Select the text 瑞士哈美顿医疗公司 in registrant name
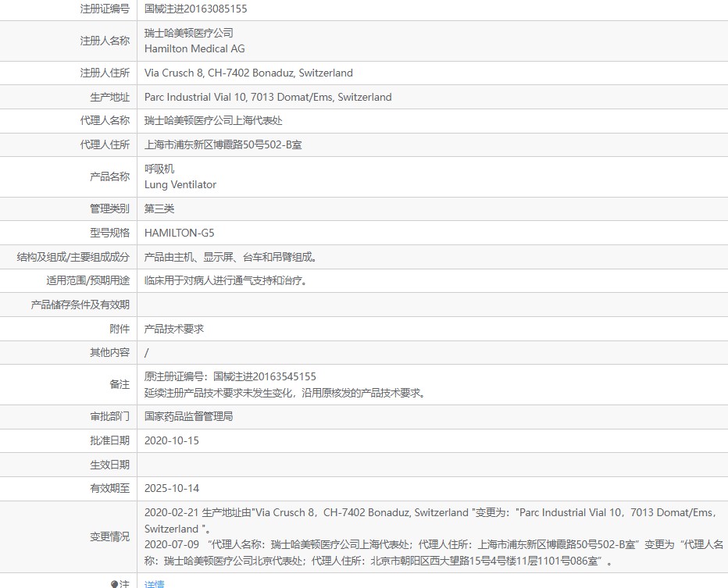 tap(188, 33)
